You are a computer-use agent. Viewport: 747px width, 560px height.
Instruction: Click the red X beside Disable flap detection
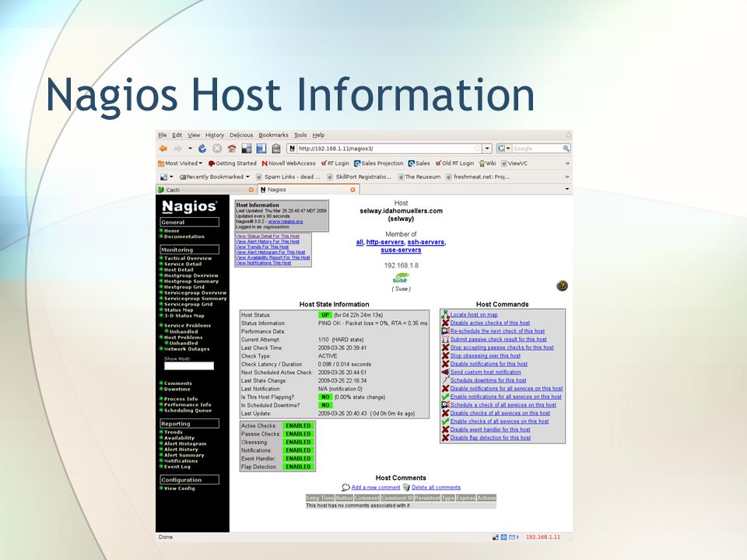coord(445,438)
